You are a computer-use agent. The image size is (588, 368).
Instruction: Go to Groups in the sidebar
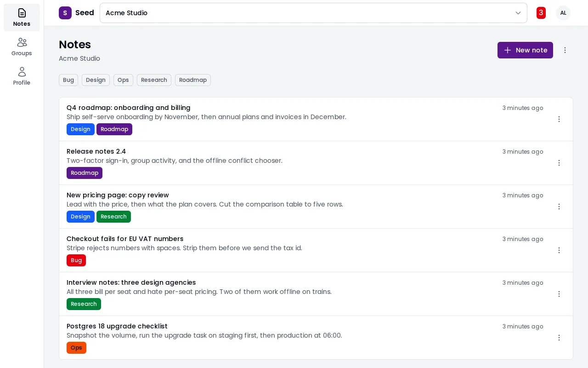click(22, 47)
